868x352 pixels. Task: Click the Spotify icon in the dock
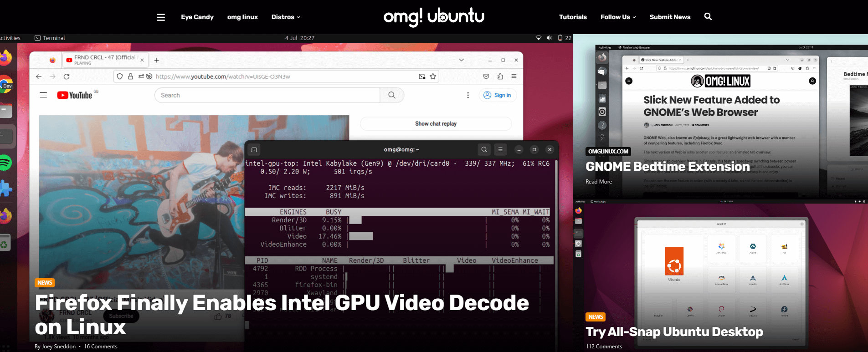click(x=5, y=163)
